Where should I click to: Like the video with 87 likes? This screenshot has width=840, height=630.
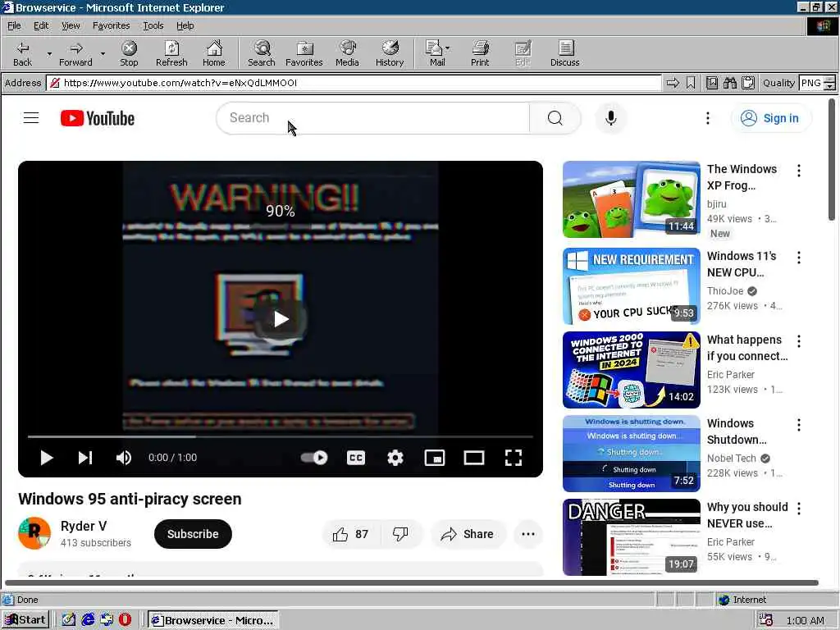[x=351, y=534]
